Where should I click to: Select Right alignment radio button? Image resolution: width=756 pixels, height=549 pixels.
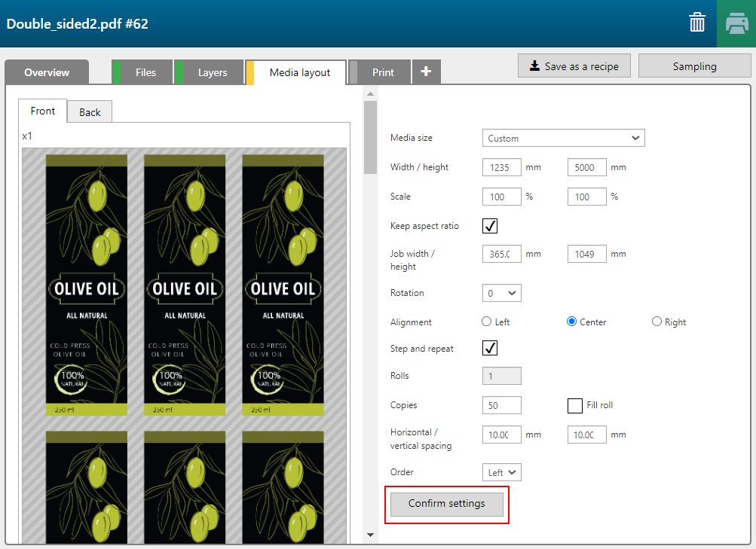click(657, 322)
